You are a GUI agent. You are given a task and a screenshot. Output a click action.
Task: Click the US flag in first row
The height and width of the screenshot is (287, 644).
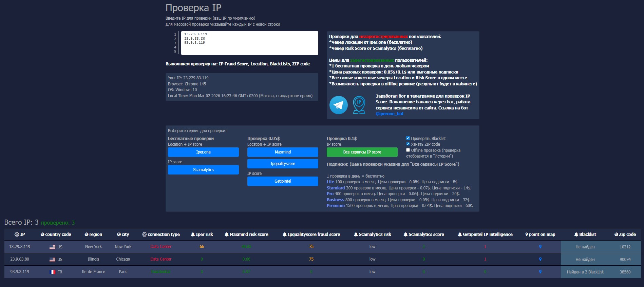[52, 247]
